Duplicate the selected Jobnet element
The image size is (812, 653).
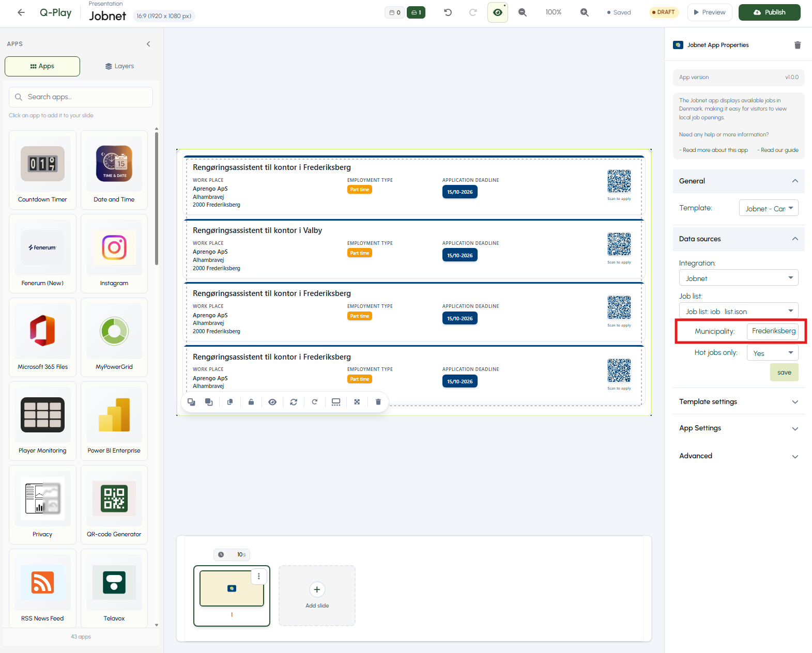(x=230, y=402)
